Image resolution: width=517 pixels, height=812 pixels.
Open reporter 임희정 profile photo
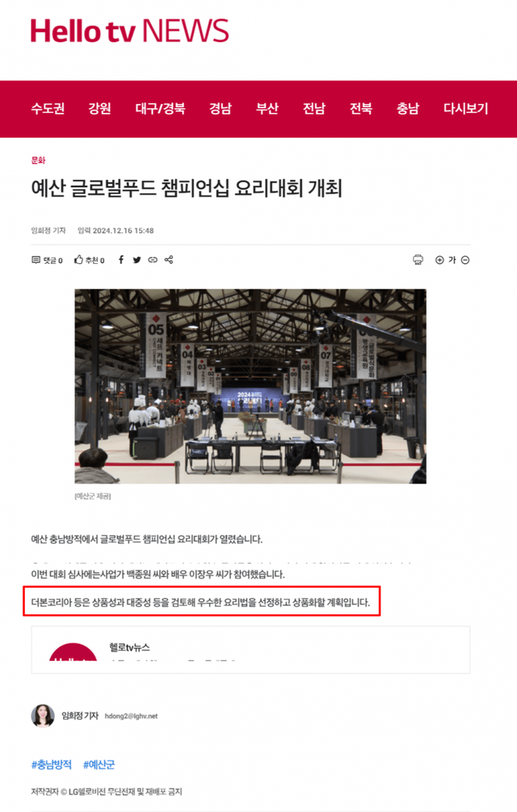43,716
